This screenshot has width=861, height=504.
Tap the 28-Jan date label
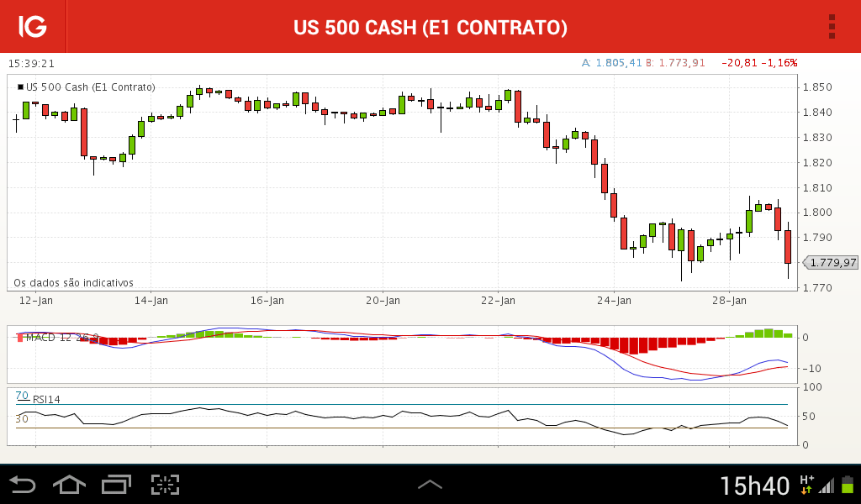[x=729, y=301]
